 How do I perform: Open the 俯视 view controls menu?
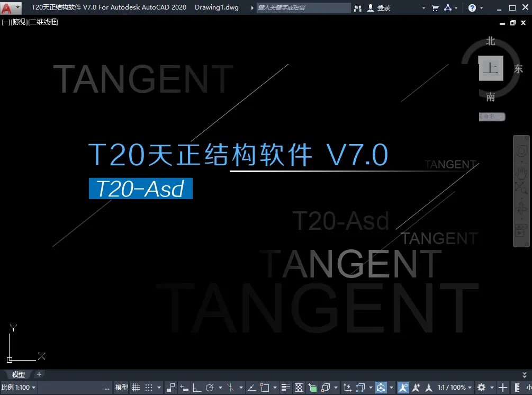pyautogui.click(x=19, y=22)
